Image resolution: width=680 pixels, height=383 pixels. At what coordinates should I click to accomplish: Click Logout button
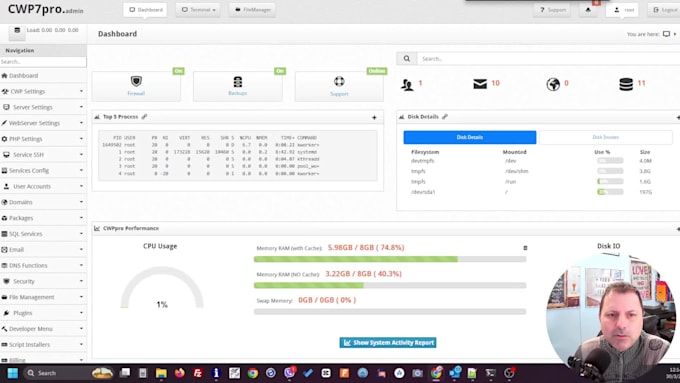coord(664,10)
